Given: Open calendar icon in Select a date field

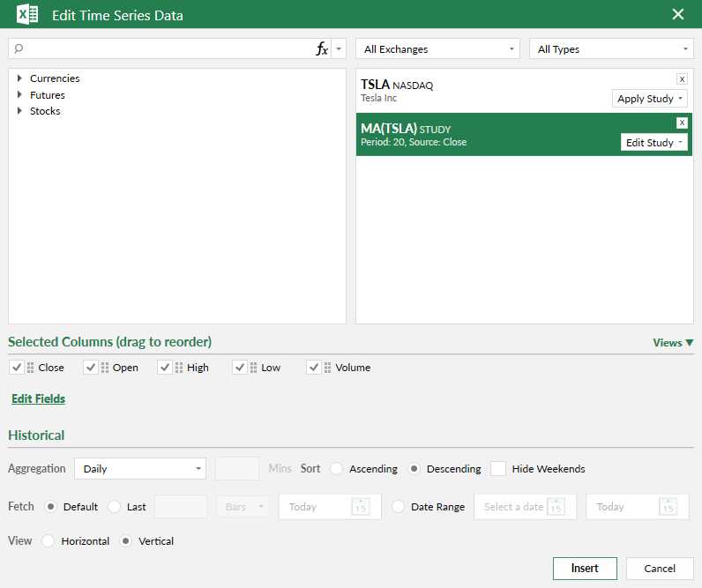Looking at the screenshot, I should [556, 507].
